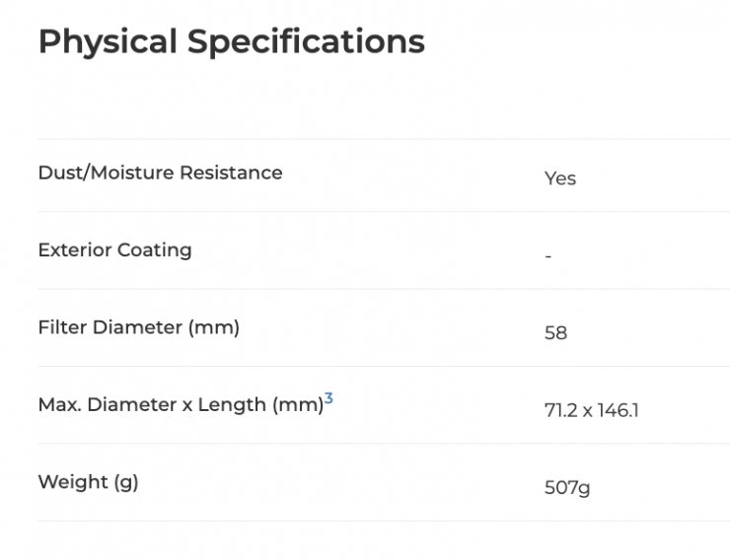Select the Exterior Coating row label
730x560 pixels.
(x=114, y=249)
